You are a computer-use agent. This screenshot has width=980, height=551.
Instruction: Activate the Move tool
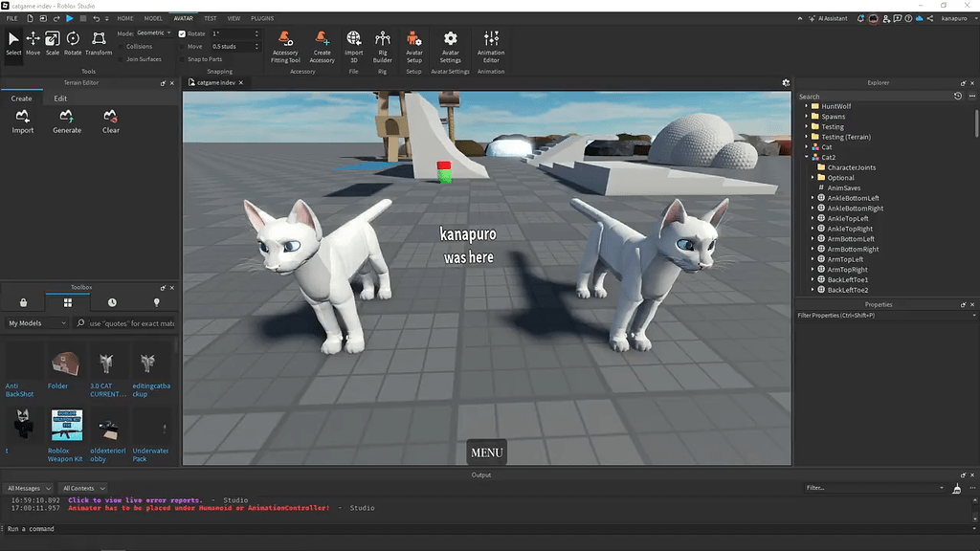click(x=33, y=43)
